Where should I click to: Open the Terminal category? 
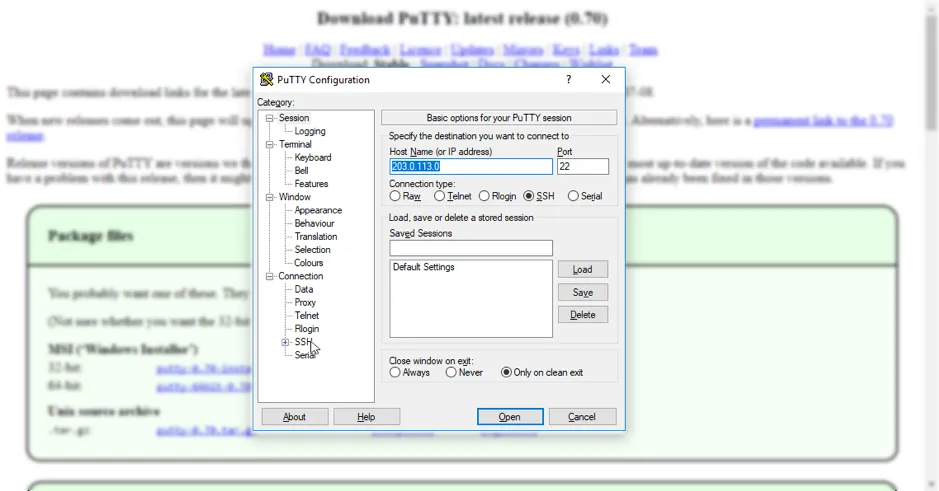(x=295, y=144)
